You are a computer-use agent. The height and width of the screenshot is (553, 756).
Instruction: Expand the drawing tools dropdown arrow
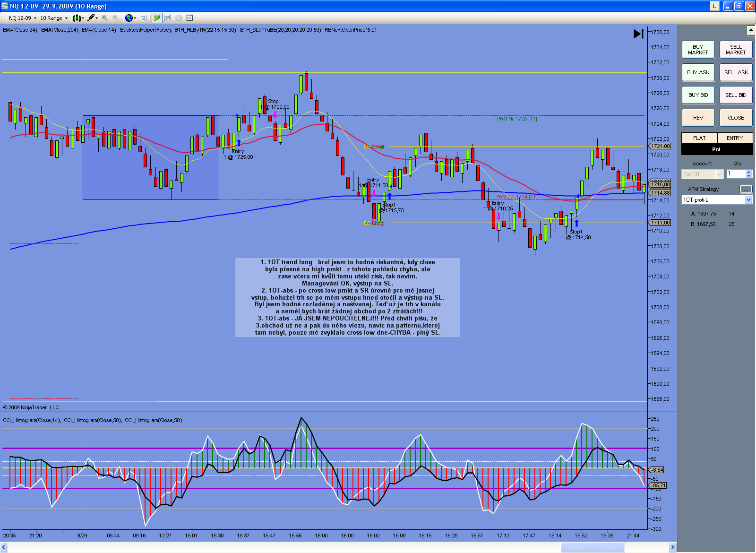tap(97, 18)
